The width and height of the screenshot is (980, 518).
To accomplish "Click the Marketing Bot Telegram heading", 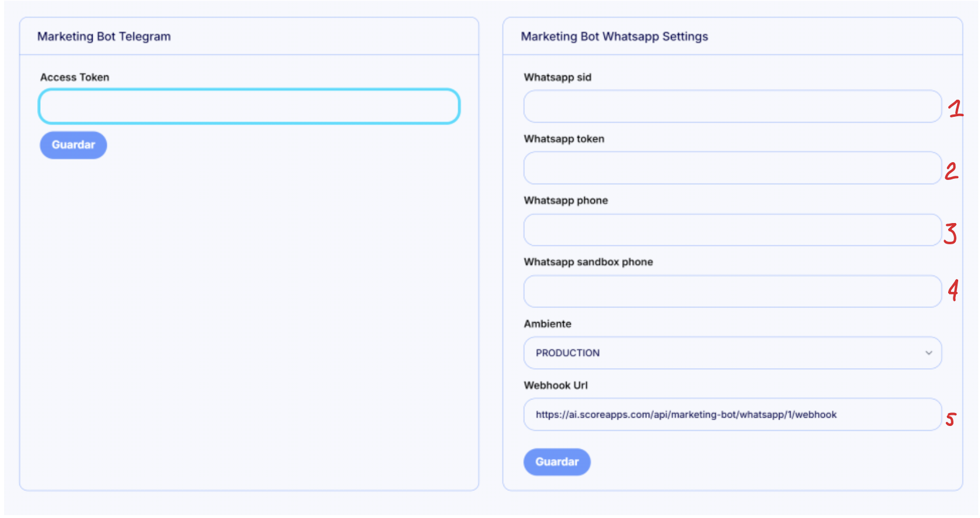I will point(104,37).
